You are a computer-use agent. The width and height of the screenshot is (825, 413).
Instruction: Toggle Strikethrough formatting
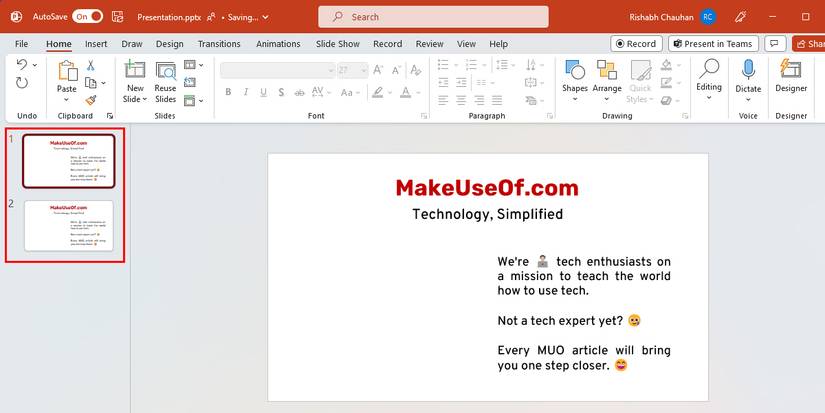pos(299,93)
